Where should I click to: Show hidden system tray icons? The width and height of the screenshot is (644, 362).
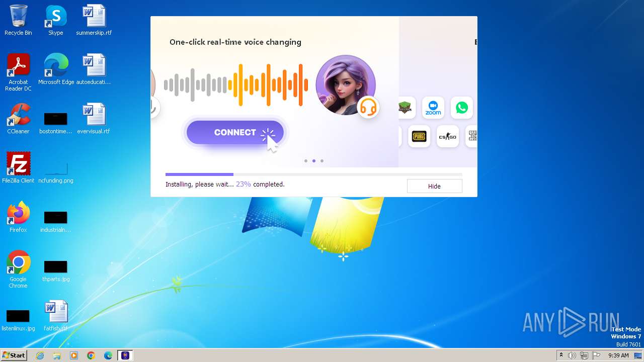(x=561, y=355)
